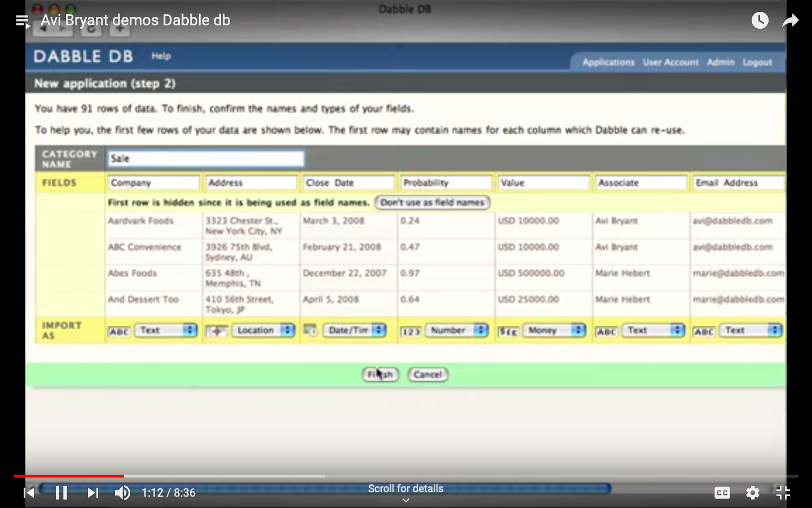Edit the Probability field name
This screenshot has width=812, height=508.
446,183
